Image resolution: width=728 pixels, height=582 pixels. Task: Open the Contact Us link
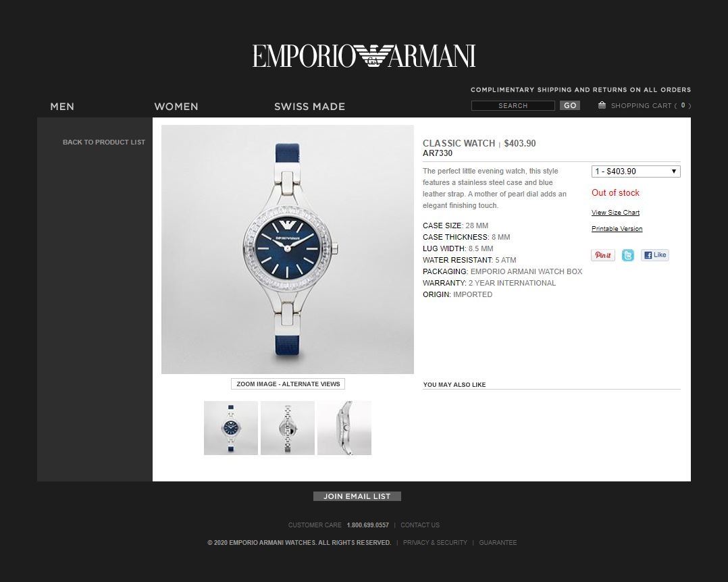point(420,525)
